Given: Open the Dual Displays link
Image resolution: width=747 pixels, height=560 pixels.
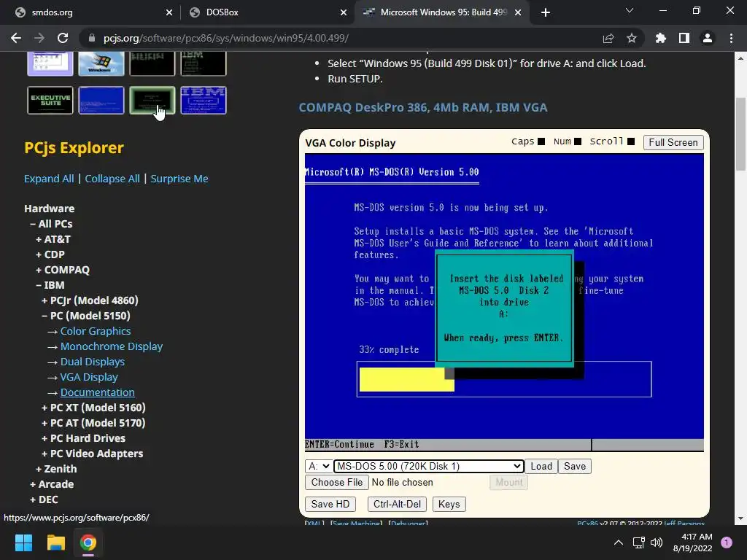Looking at the screenshot, I should (x=93, y=362).
